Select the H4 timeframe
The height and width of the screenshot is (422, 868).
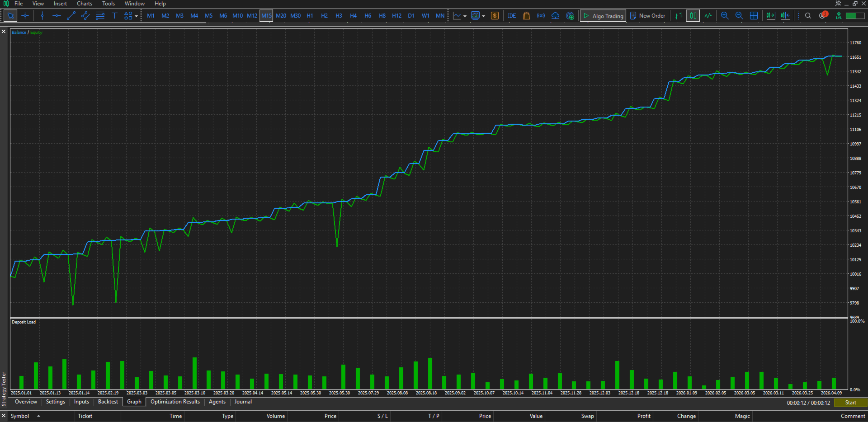353,16
